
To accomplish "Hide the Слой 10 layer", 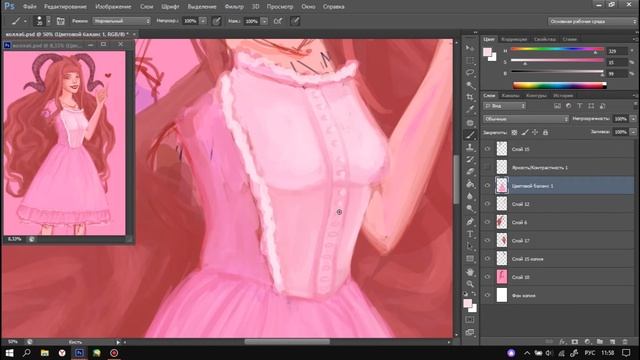I will [x=487, y=277].
